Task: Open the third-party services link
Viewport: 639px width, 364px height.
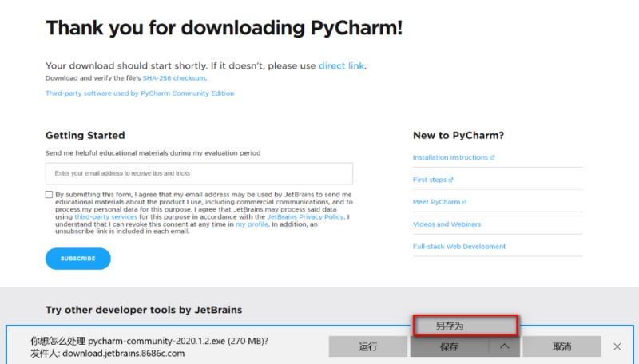Action: (x=105, y=217)
